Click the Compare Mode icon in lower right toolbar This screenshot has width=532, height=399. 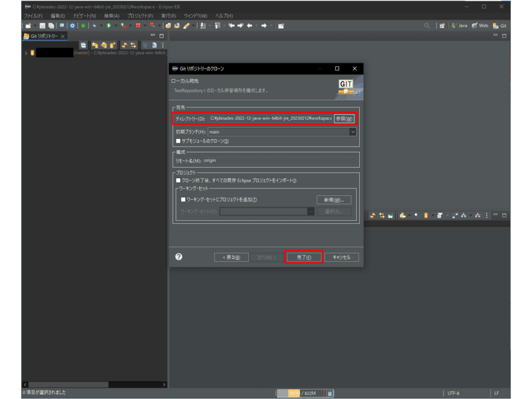[x=455, y=215]
